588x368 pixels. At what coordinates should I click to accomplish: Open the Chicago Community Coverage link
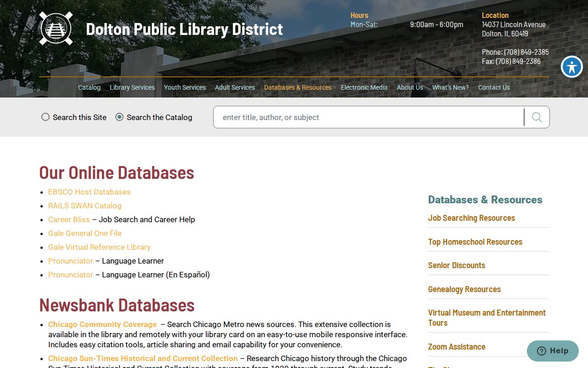tap(102, 324)
